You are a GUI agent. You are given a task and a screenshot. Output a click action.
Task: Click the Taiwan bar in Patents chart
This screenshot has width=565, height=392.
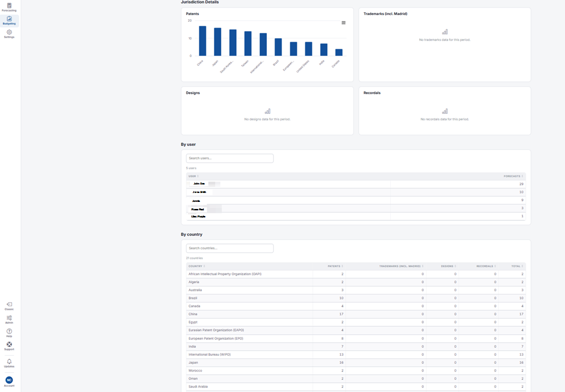point(248,44)
